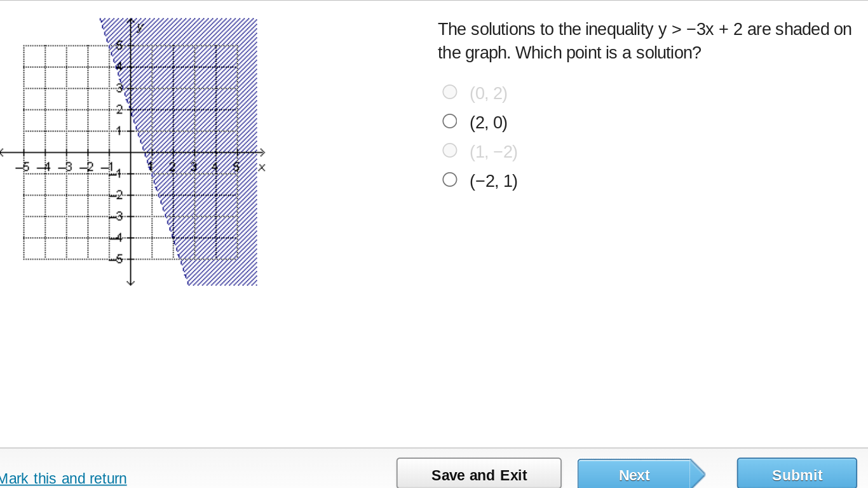Open Mark this and return link
868x488 pixels.
[x=64, y=478]
